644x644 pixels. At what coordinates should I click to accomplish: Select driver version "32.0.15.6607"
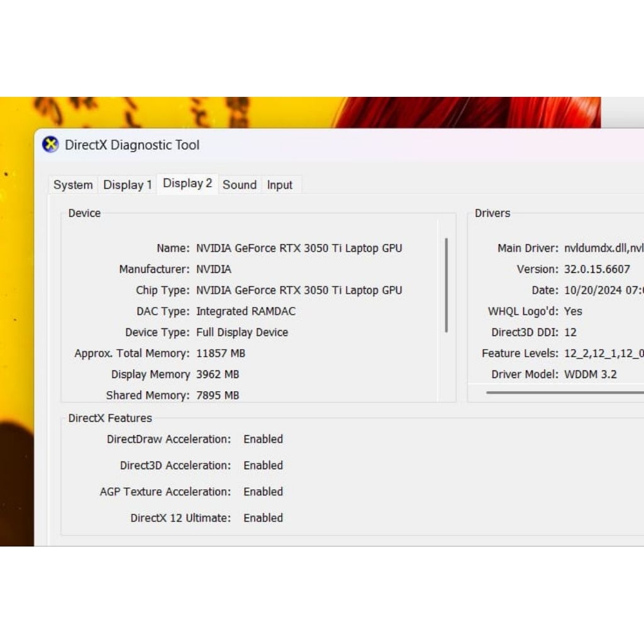(x=597, y=269)
